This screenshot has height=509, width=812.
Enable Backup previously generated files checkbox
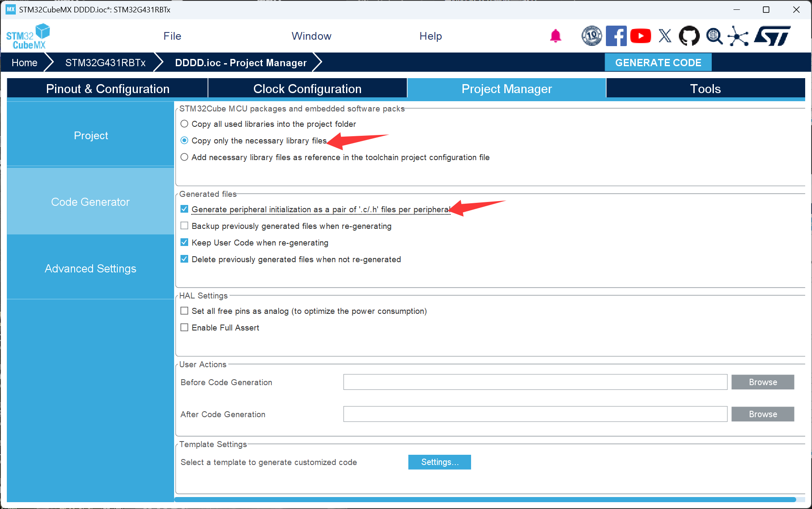click(x=184, y=226)
